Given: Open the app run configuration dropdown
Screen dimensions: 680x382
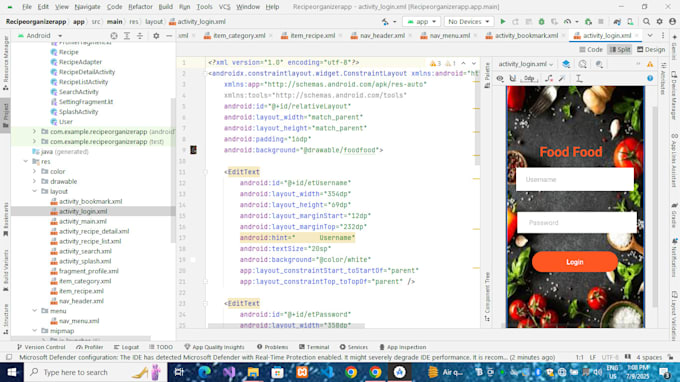Looking at the screenshot, I should point(422,21).
